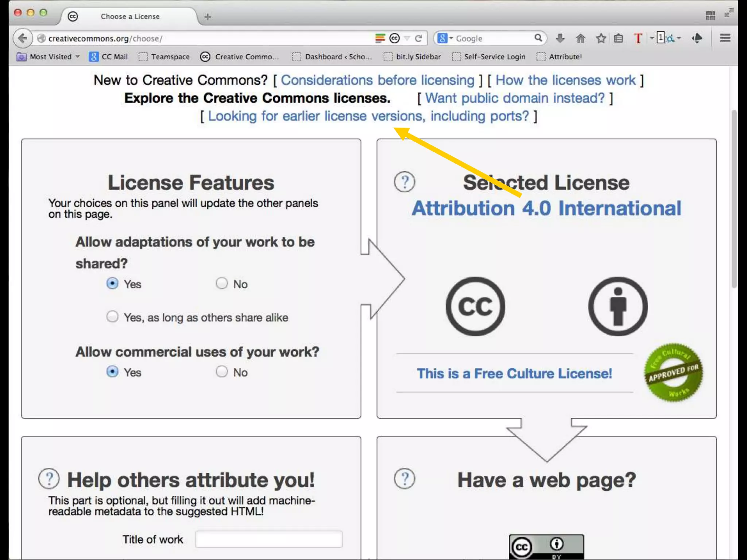Open a new tab with plus button

pyautogui.click(x=208, y=17)
